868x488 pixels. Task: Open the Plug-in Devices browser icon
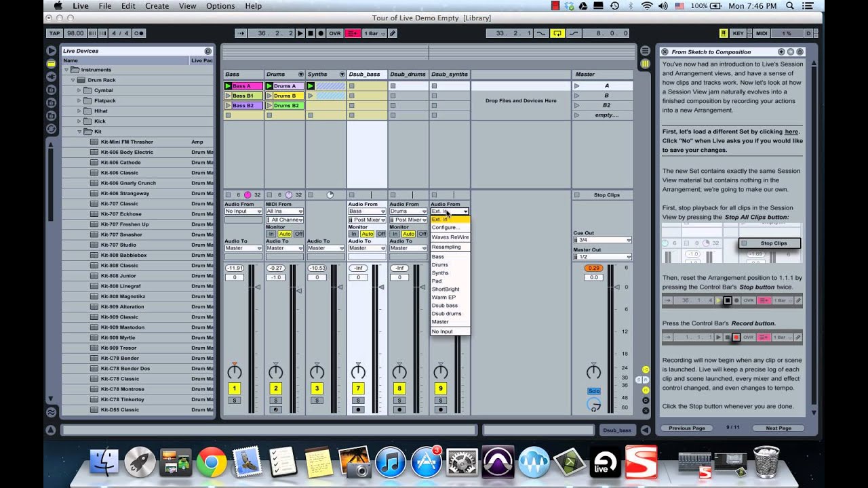(51, 76)
